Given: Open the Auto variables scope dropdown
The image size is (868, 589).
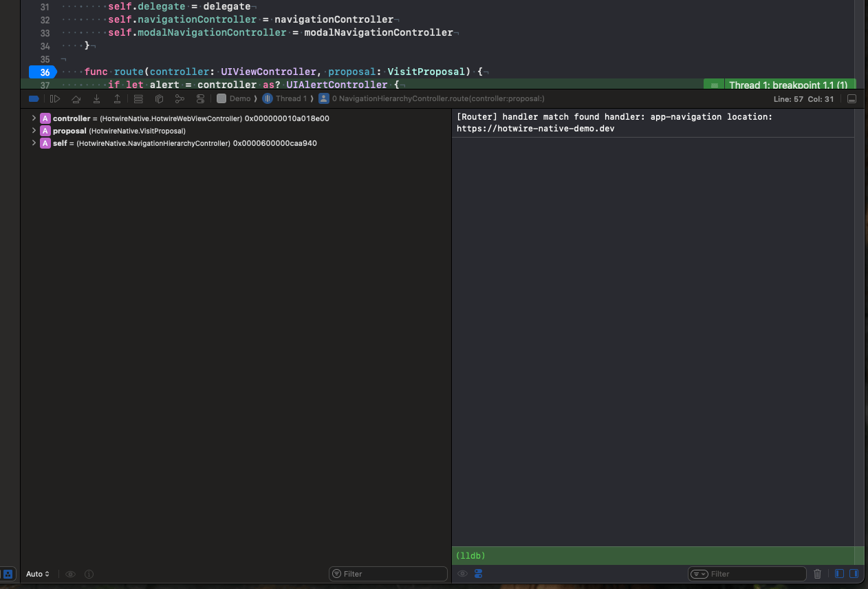Looking at the screenshot, I should (37, 574).
